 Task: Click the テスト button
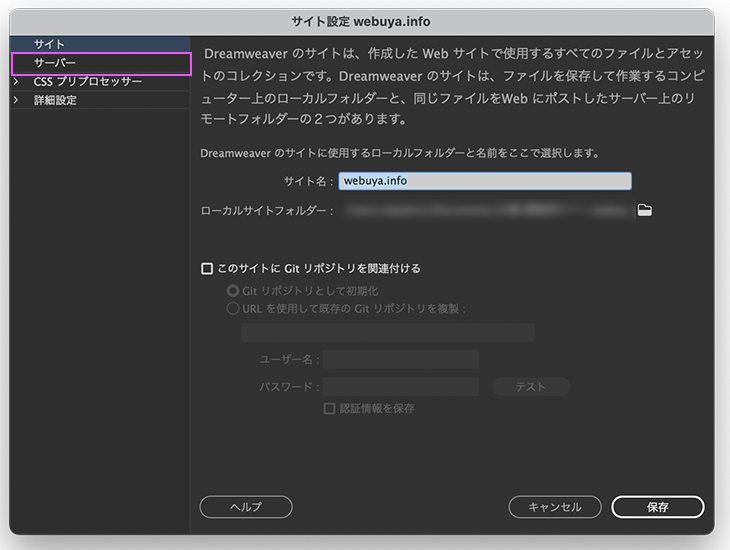pos(531,387)
